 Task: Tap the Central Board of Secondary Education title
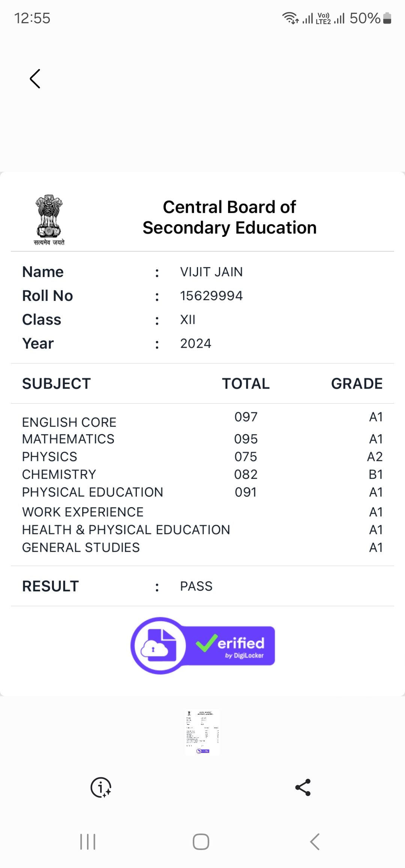[x=229, y=217]
